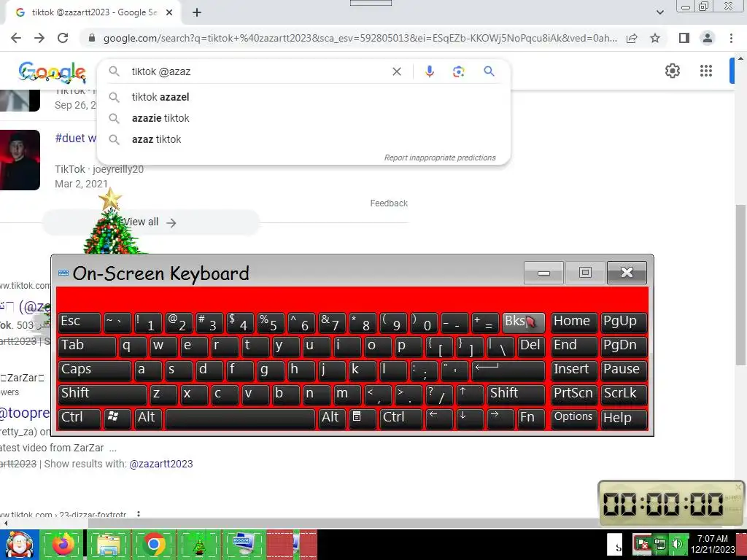This screenshot has height=560, width=747.
Task: Toggle the left Alt key
Action: click(147, 419)
